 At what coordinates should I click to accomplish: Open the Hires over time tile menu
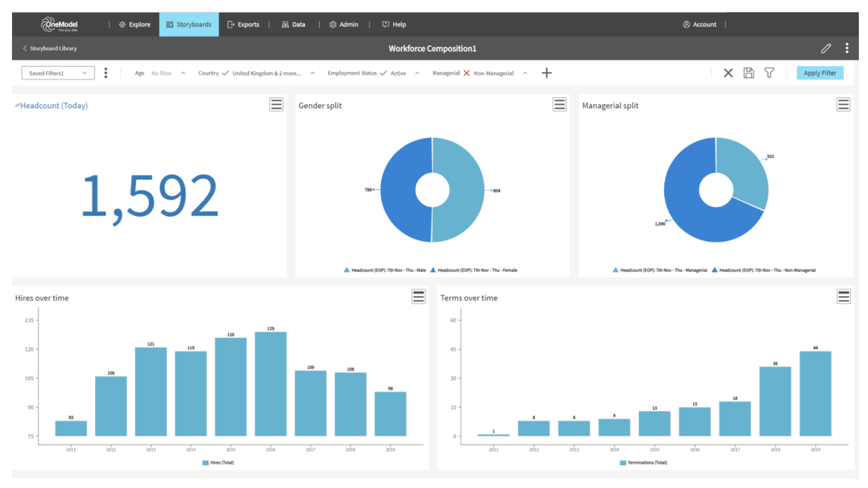point(418,296)
